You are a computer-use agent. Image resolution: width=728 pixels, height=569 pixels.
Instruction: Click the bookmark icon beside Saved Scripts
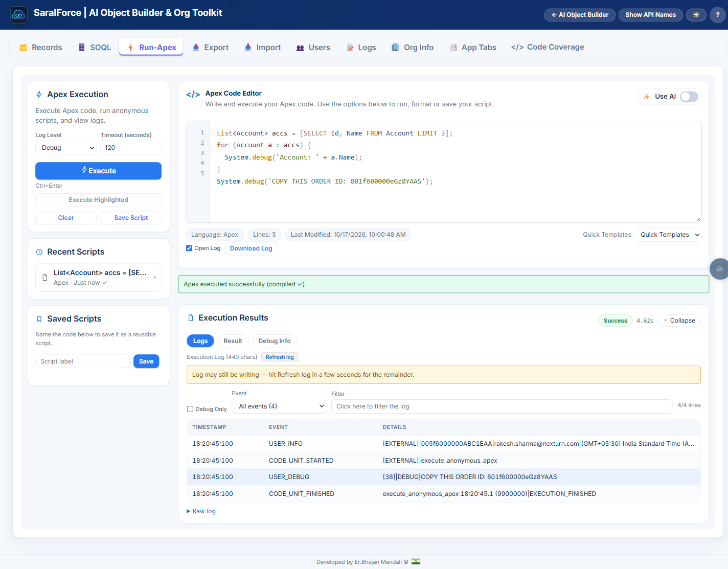tap(39, 319)
